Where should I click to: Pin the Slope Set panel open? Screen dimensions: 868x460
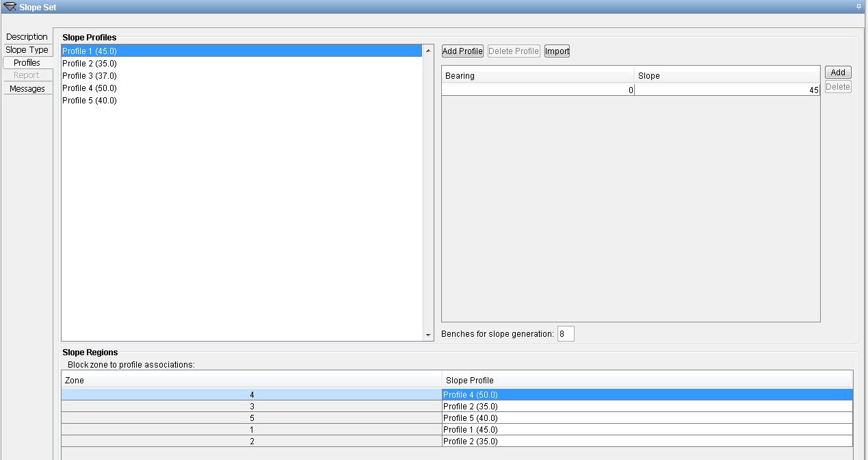click(858, 5)
